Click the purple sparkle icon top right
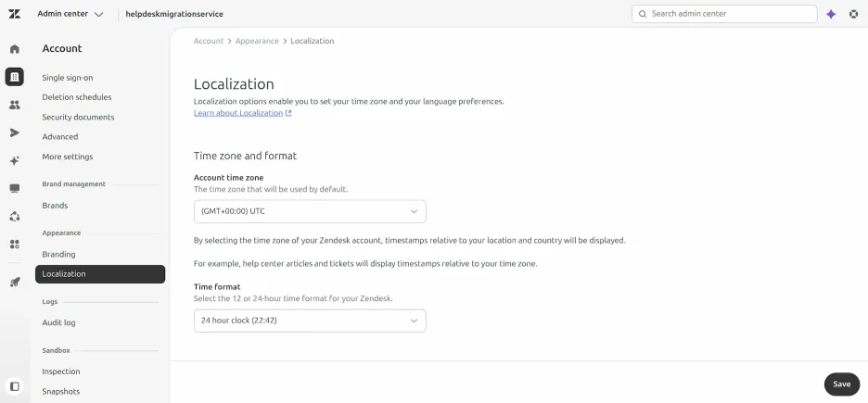This screenshot has height=403, width=868. [x=830, y=15]
